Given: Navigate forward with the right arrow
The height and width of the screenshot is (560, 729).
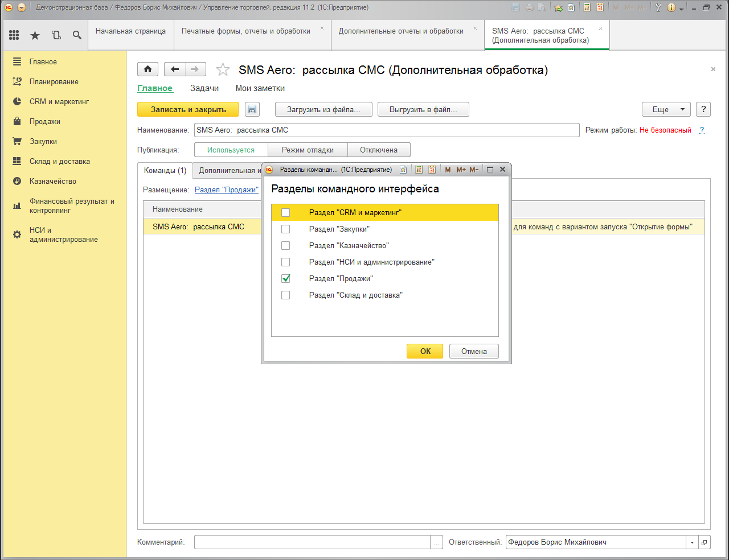Looking at the screenshot, I should 195,69.
